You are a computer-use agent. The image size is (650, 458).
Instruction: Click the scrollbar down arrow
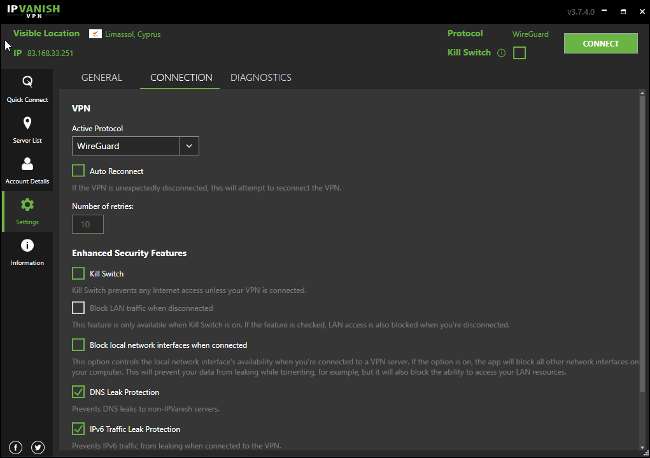coord(643,447)
